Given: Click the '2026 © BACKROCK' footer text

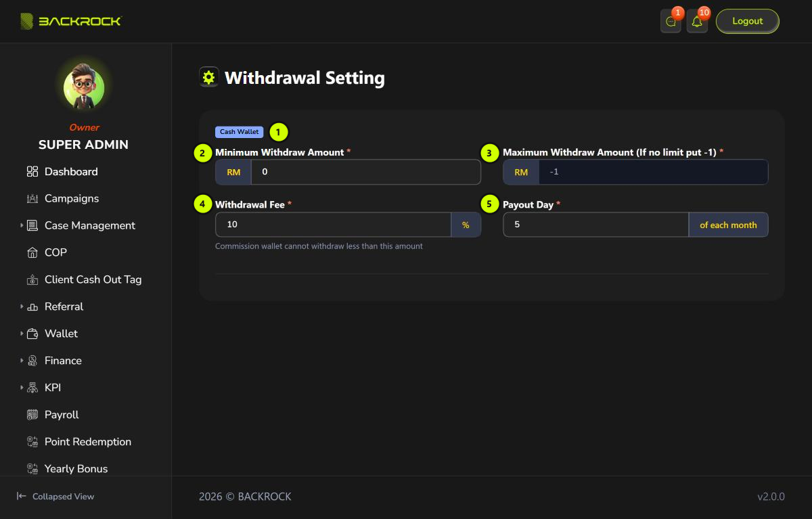Looking at the screenshot, I should (245, 497).
